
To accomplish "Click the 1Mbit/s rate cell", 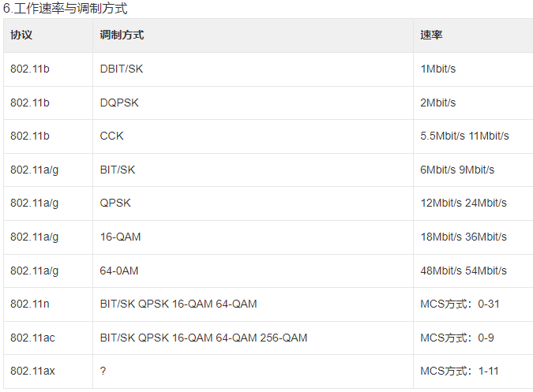I will tap(438, 69).
